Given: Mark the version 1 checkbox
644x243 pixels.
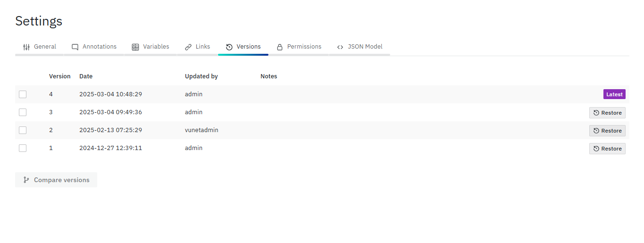Looking at the screenshot, I should (x=23, y=148).
